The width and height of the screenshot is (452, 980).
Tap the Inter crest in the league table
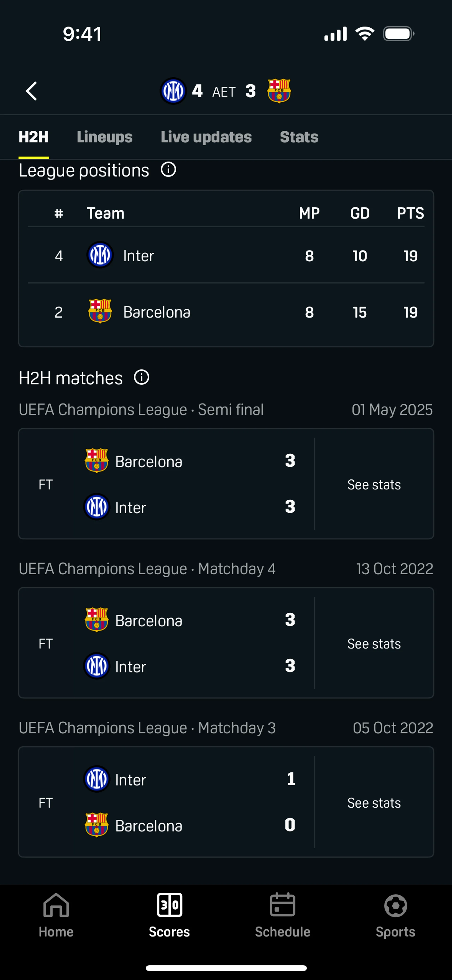click(x=100, y=255)
